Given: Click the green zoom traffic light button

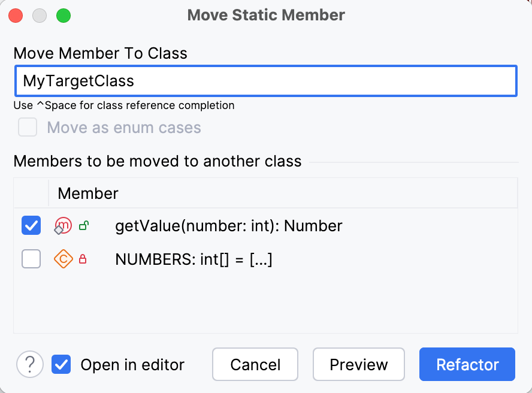Looking at the screenshot, I should pos(63,15).
